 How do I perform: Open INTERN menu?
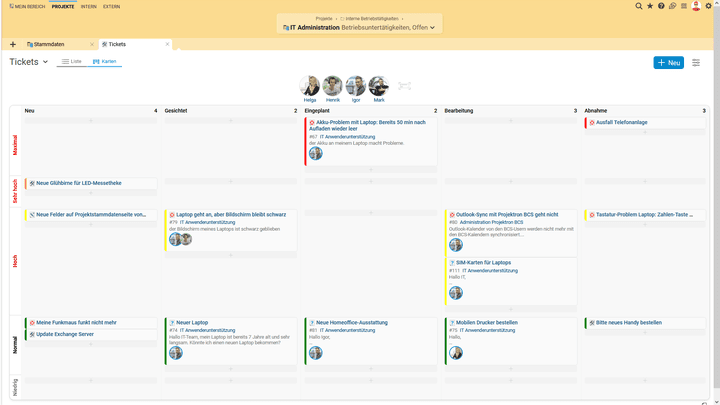[x=89, y=6]
